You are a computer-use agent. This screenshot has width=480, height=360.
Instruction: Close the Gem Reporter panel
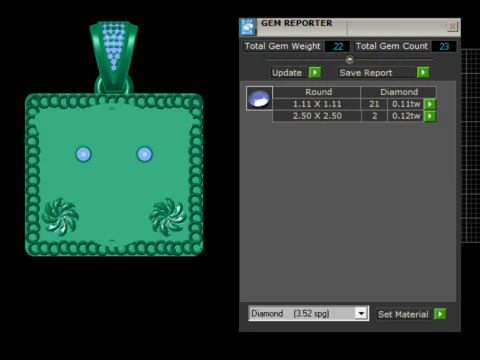[452, 26]
